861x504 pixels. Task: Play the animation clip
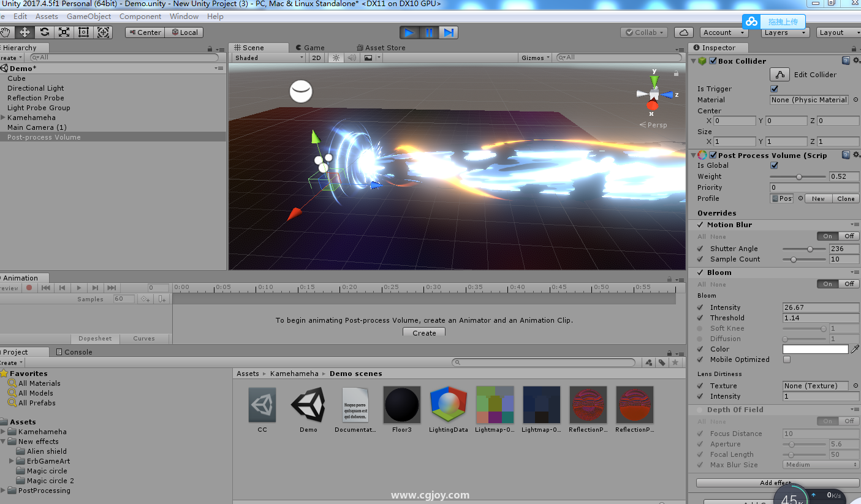coord(78,288)
